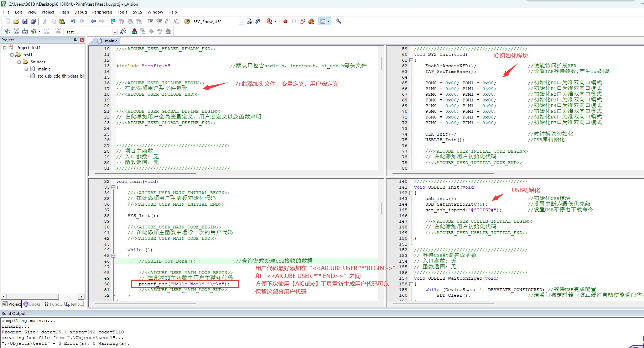Screen dimensions: 644x348
Task: Click the Incremental Find icon
Action: tap(258, 21)
